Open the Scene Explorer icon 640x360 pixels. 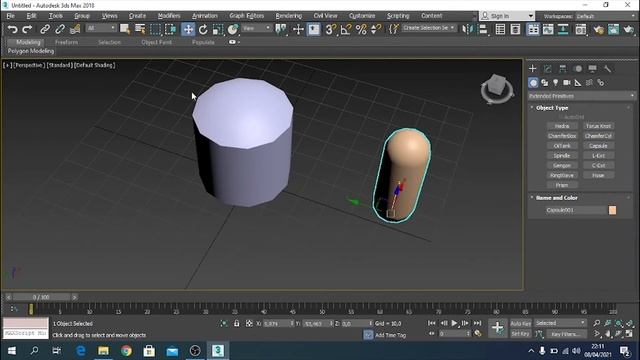[500, 29]
